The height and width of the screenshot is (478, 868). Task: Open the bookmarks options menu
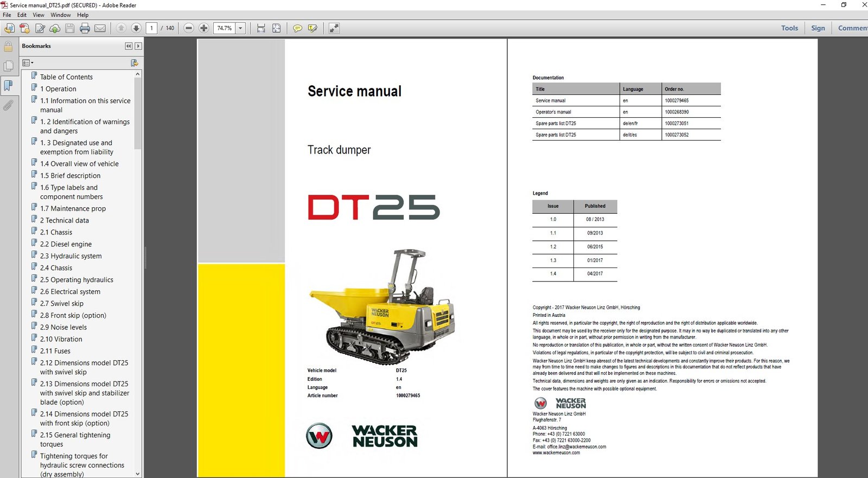[28, 63]
